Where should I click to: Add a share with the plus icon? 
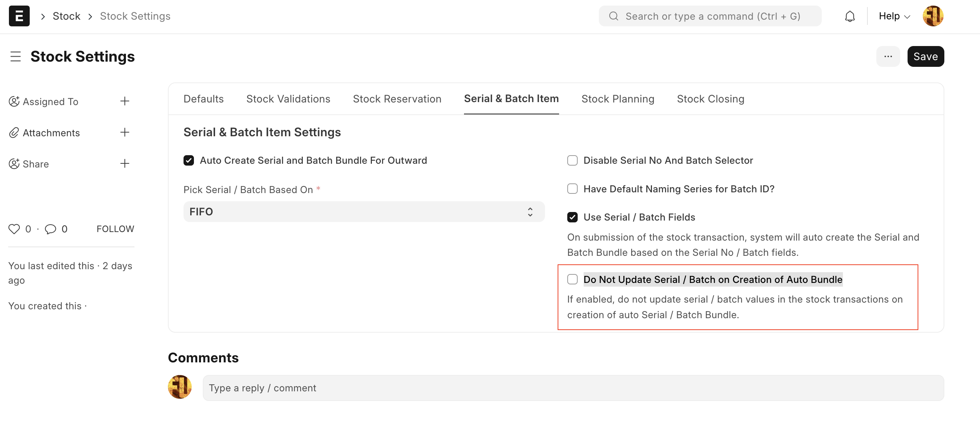click(125, 163)
